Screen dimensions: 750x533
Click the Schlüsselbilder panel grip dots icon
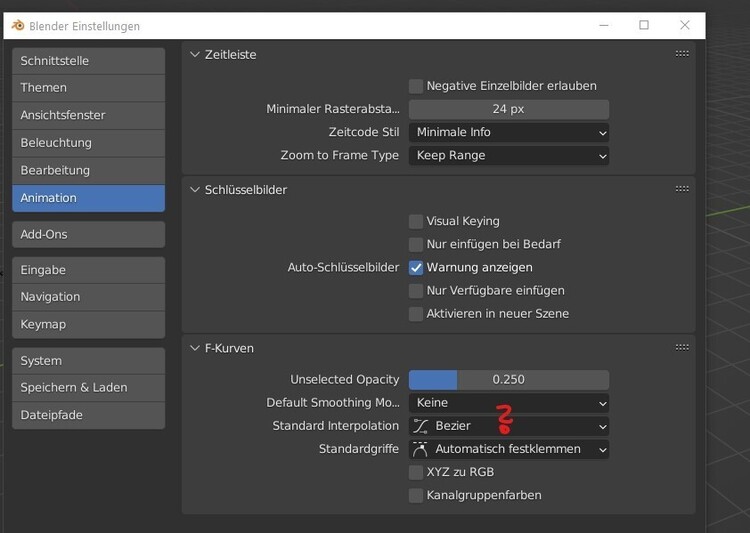click(682, 189)
